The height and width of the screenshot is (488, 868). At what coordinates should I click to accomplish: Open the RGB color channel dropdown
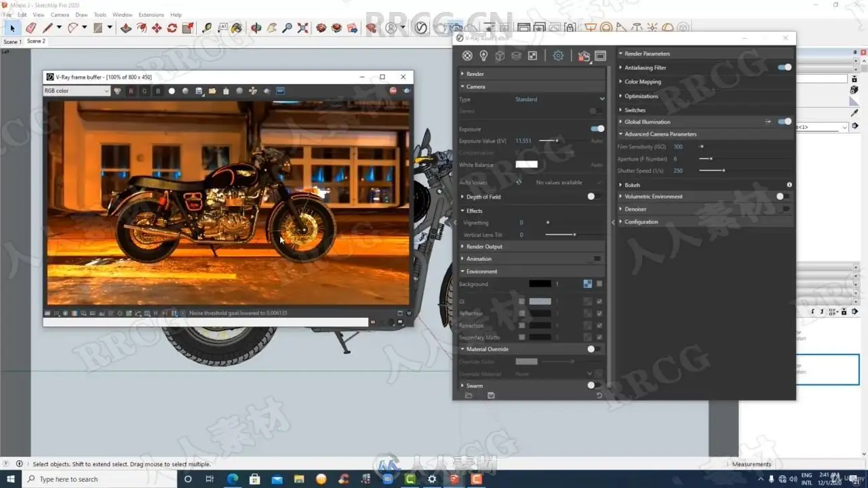coord(77,91)
